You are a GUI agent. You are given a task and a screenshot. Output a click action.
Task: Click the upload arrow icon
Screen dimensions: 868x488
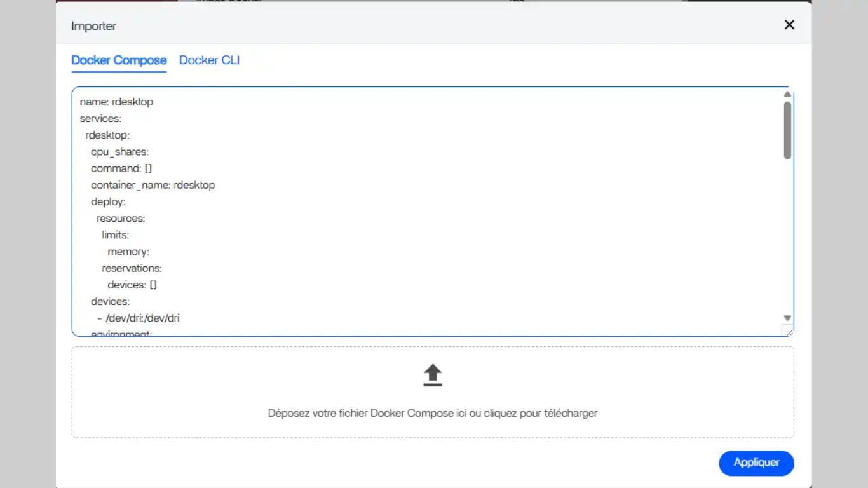click(433, 376)
